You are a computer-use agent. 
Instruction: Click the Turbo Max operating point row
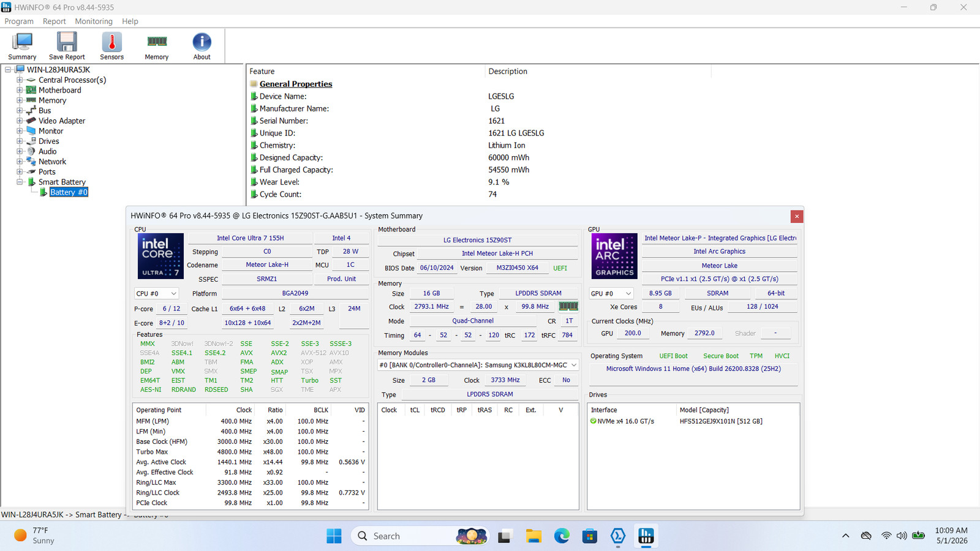pos(250,452)
